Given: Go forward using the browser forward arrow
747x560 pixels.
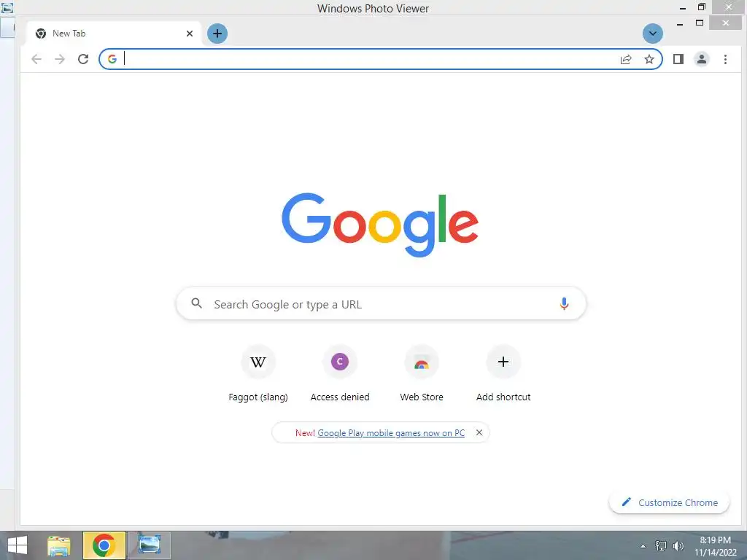Looking at the screenshot, I should pyautogui.click(x=60, y=59).
